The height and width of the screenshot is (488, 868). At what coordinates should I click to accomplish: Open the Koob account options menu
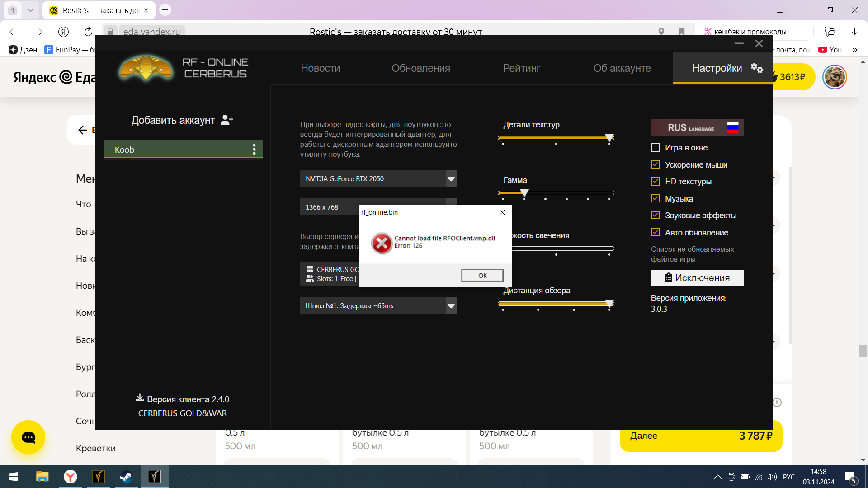point(254,150)
